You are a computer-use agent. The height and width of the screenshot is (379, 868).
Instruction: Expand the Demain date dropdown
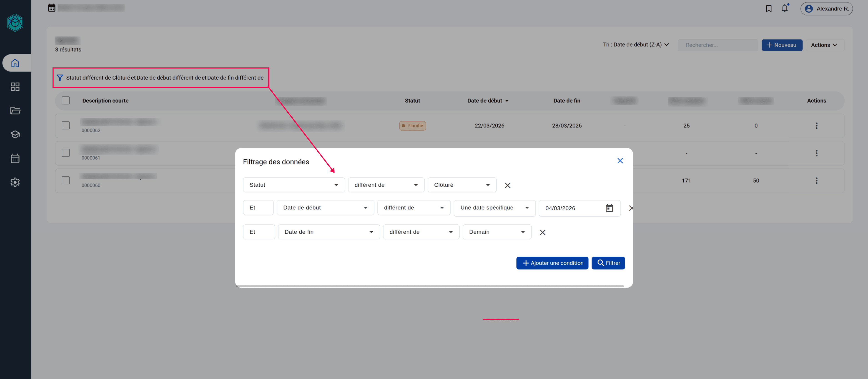click(497, 232)
